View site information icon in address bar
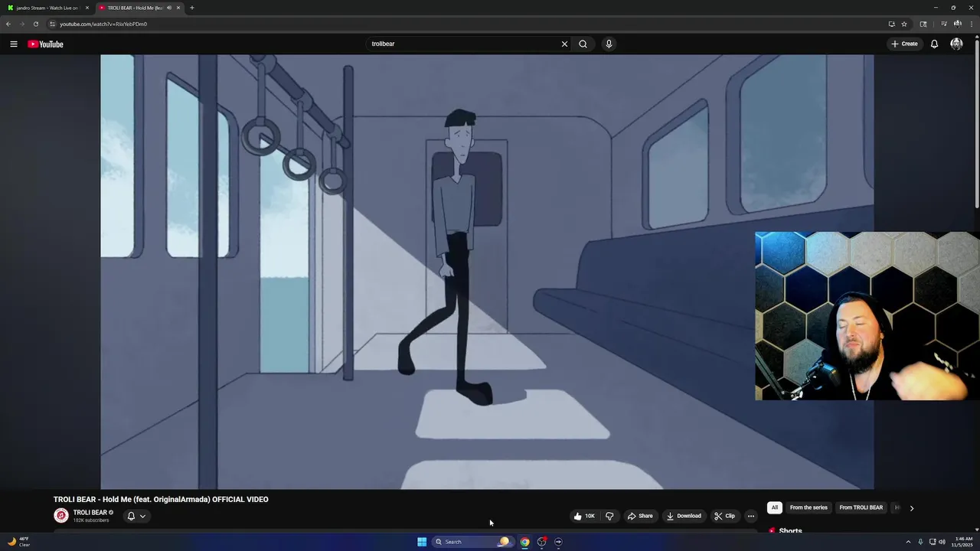 click(52, 24)
